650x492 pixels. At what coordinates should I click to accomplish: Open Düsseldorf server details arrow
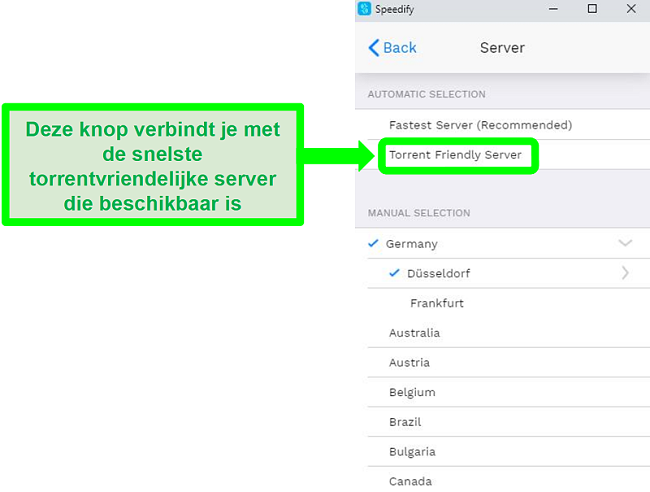coord(625,273)
